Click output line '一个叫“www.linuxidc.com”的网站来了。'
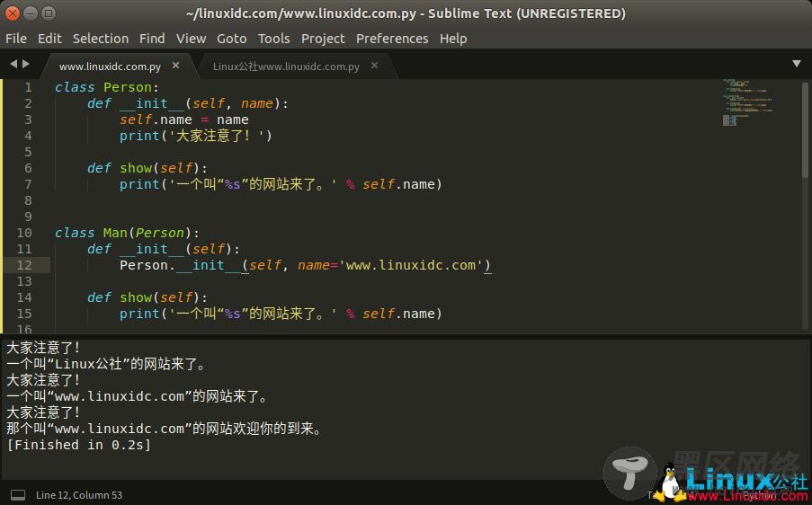The image size is (812, 505). coord(138,396)
